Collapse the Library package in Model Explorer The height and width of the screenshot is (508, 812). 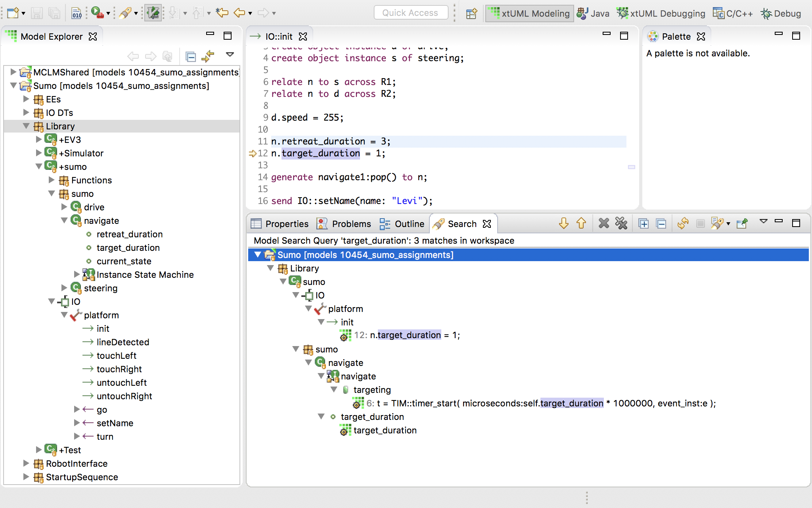click(26, 126)
